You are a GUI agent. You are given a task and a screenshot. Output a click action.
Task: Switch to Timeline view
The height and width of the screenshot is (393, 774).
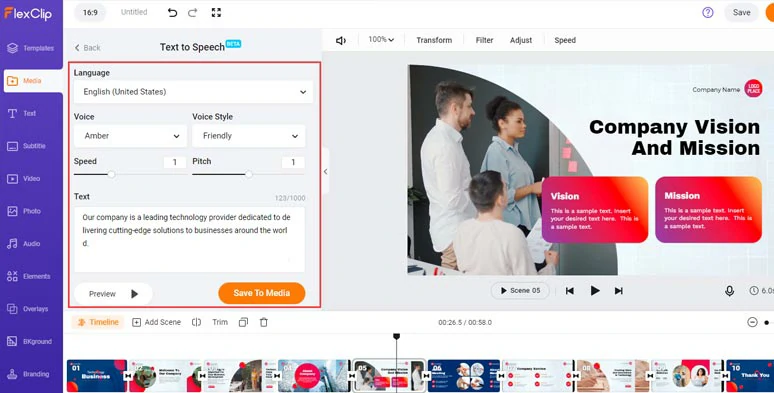98,322
